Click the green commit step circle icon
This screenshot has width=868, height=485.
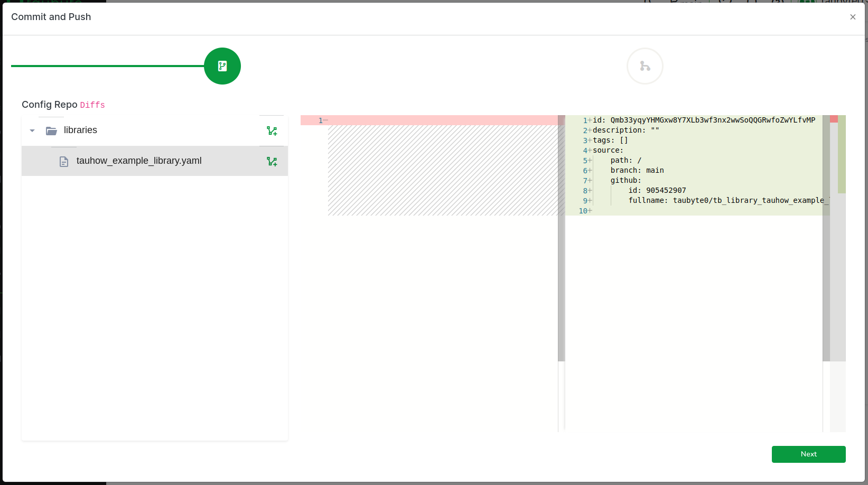pos(222,66)
